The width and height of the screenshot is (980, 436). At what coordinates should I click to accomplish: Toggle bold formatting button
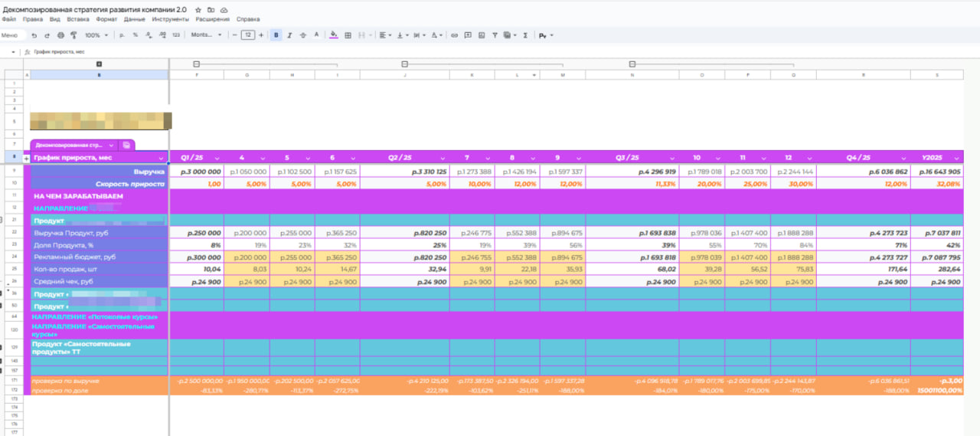(x=276, y=35)
